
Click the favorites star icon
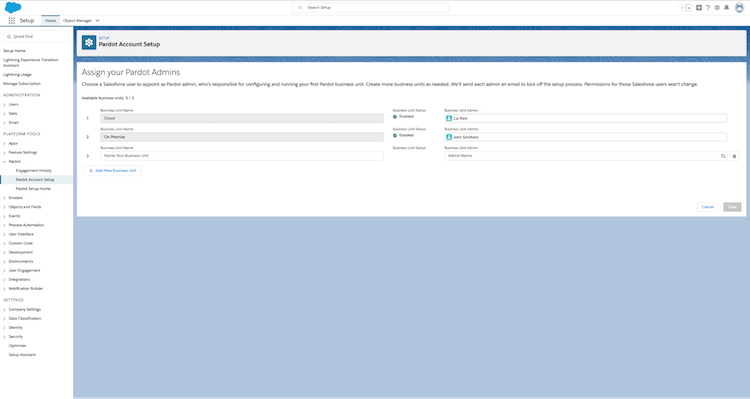tap(683, 8)
